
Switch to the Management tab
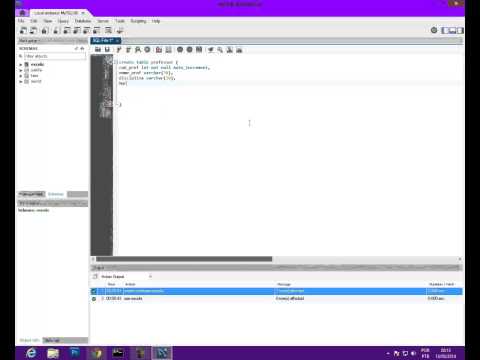tap(31, 194)
